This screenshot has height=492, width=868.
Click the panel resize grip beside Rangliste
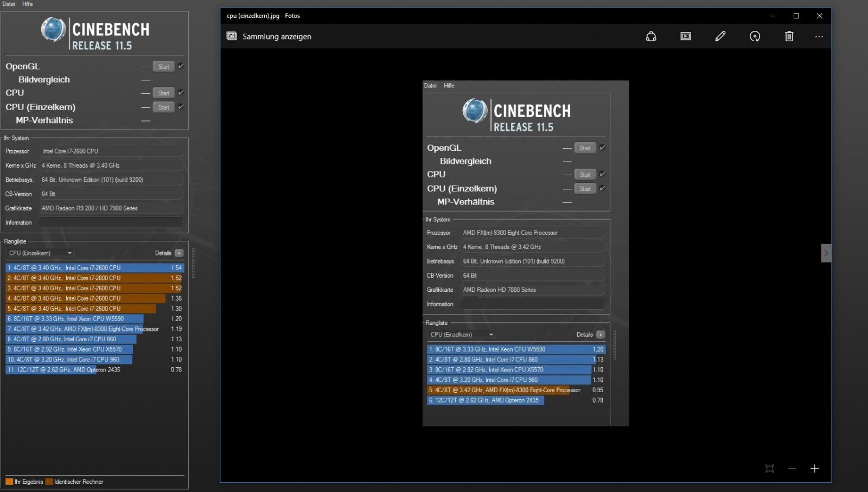point(193,263)
